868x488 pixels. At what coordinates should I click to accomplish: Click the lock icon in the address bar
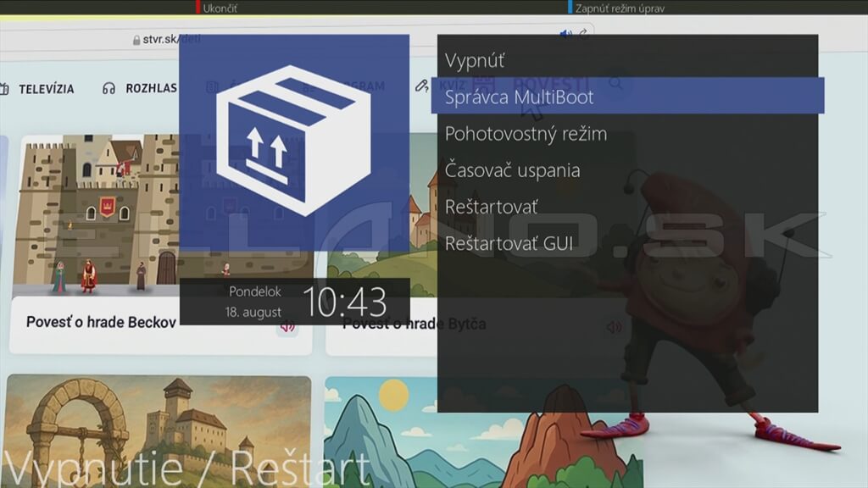[136, 39]
